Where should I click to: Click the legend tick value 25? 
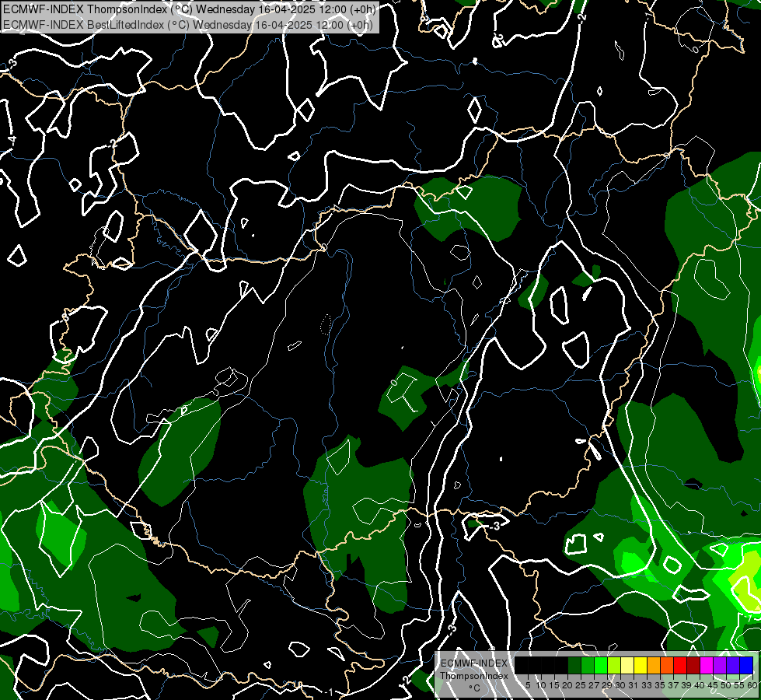(x=581, y=685)
